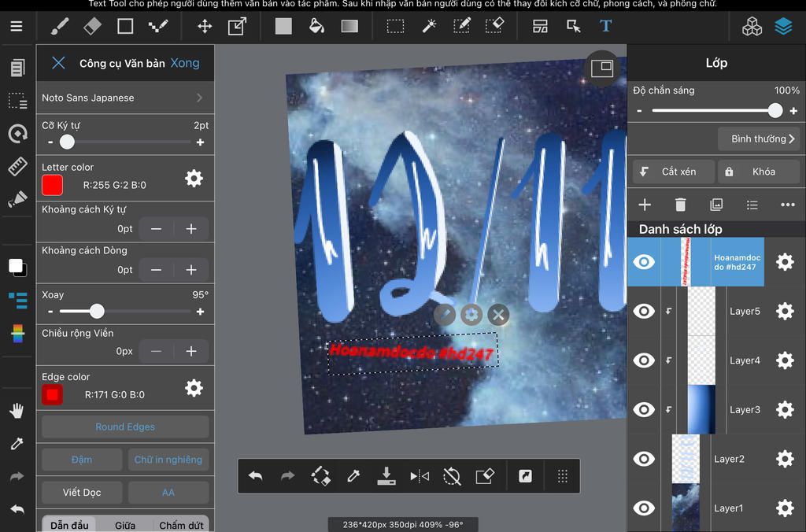Viewport: 806px width, 532px height.
Task: Select the Brush tool
Action: pos(60,26)
